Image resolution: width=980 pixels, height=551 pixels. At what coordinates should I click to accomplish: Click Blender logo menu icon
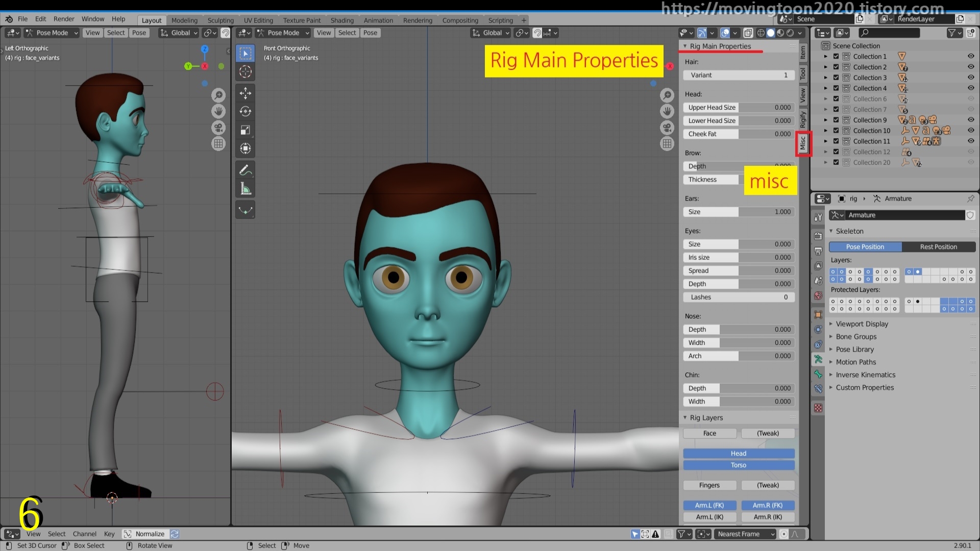coord(9,19)
